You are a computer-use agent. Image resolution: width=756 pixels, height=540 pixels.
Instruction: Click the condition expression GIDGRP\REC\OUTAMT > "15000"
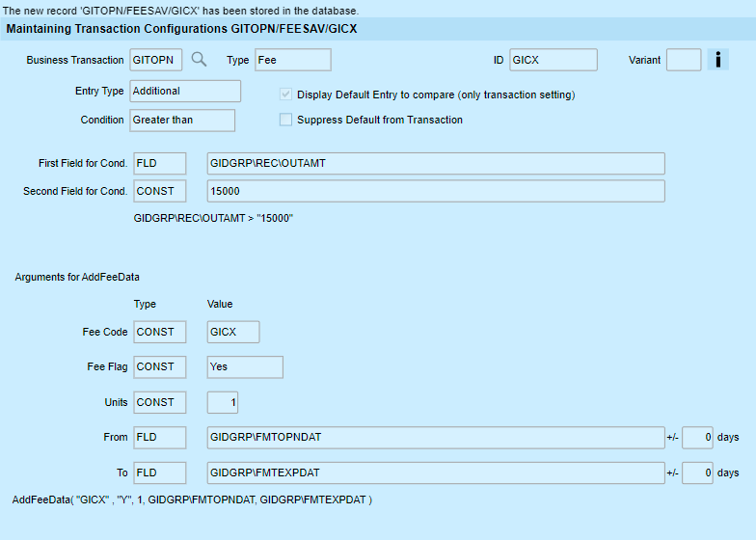213,218
